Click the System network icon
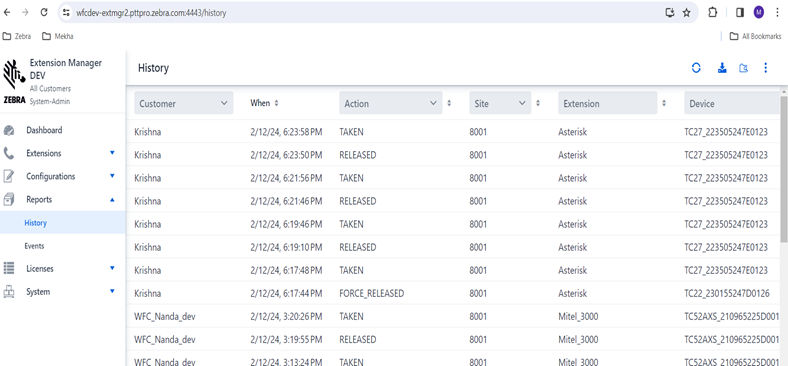The image size is (788, 366). (x=9, y=292)
